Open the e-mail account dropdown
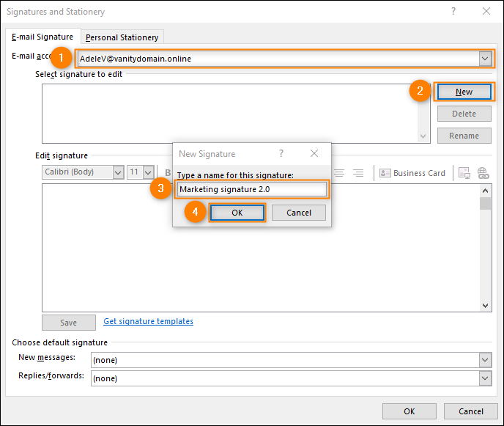Screen dimensions: 504x426 [485, 59]
